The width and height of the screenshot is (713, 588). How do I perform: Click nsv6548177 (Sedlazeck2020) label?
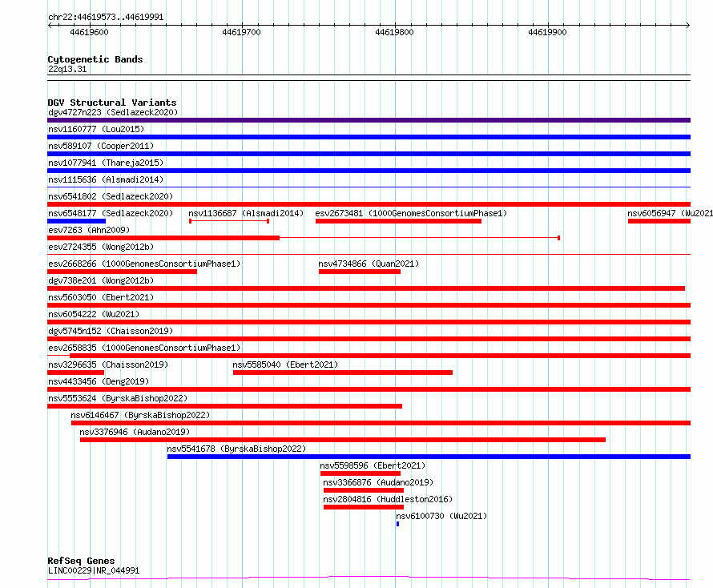(x=111, y=213)
